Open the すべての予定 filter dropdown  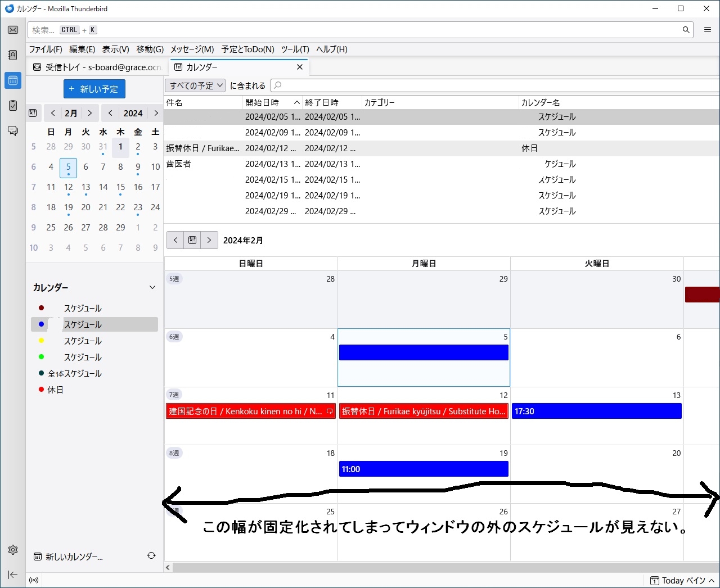pyautogui.click(x=195, y=85)
